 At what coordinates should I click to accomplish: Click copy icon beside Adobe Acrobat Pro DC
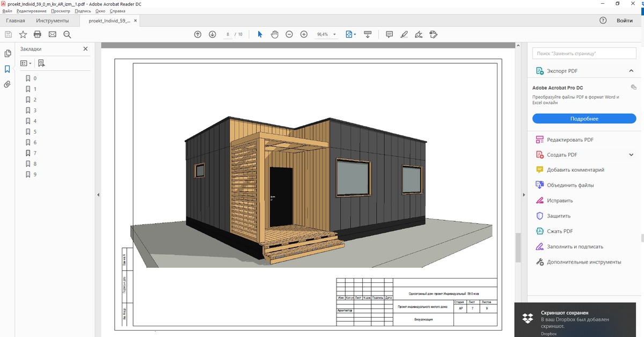click(x=633, y=87)
